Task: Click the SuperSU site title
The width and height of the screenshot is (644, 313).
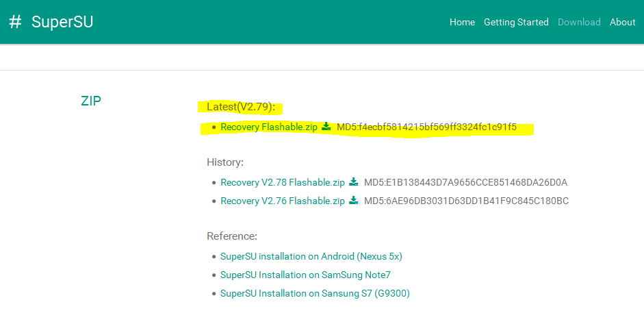Action: (62, 22)
